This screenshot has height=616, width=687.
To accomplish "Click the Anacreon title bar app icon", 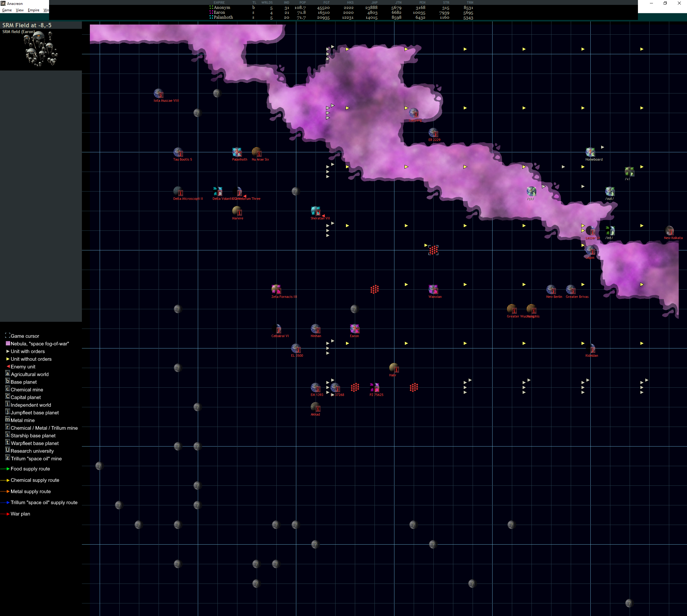I will click(x=3, y=3).
